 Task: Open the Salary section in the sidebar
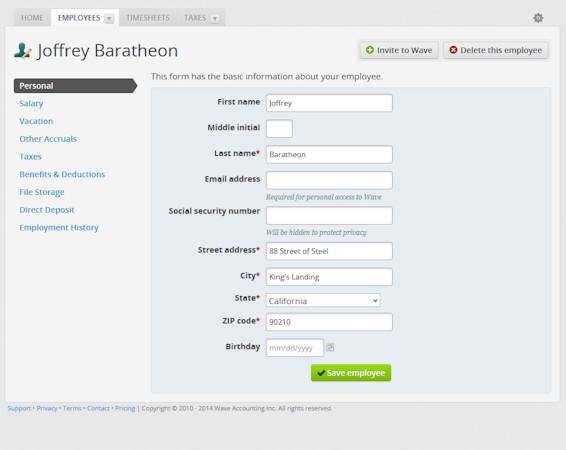click(x=31, y=104)
